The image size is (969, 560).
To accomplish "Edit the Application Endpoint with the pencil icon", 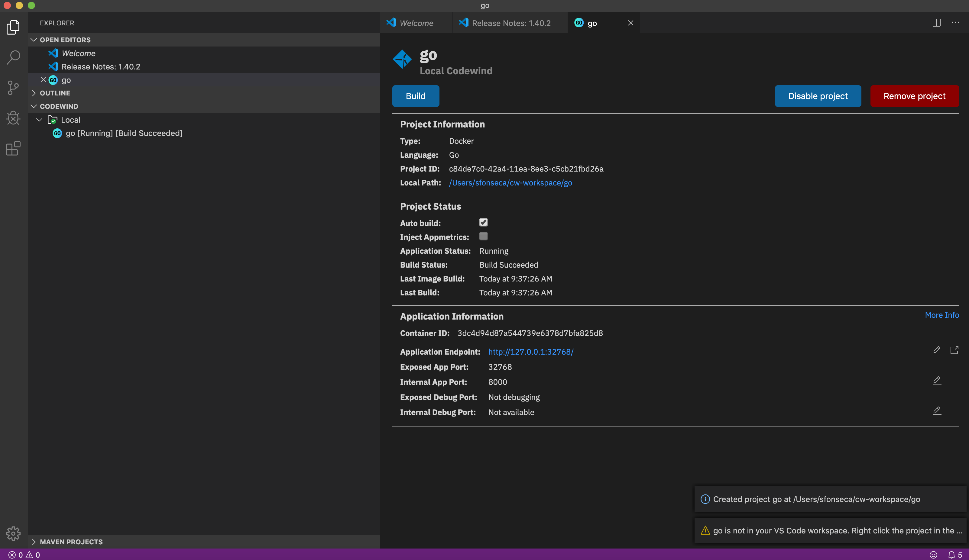I will 937,350.
